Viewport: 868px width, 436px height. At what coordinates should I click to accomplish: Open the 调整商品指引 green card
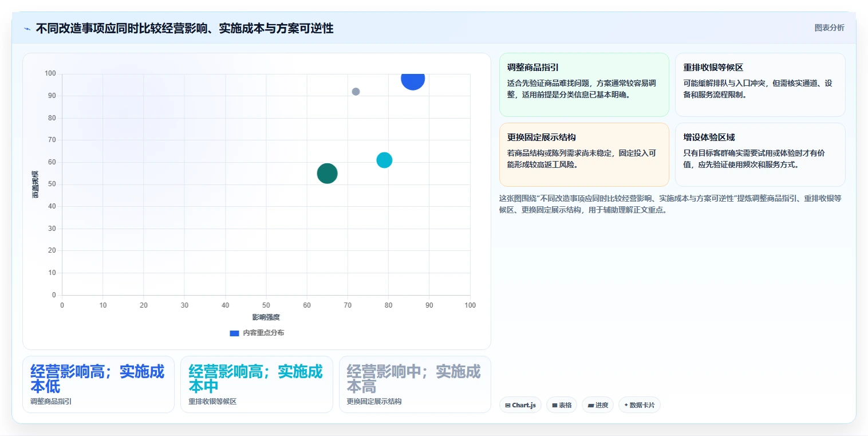pyautogui.click(x=584, y=85)
